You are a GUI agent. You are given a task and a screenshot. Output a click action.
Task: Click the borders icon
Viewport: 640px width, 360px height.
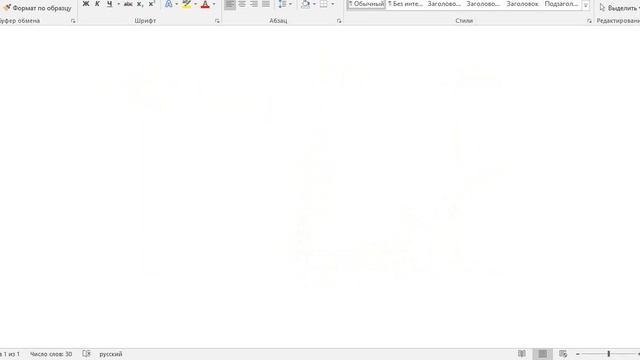point(324,4)
